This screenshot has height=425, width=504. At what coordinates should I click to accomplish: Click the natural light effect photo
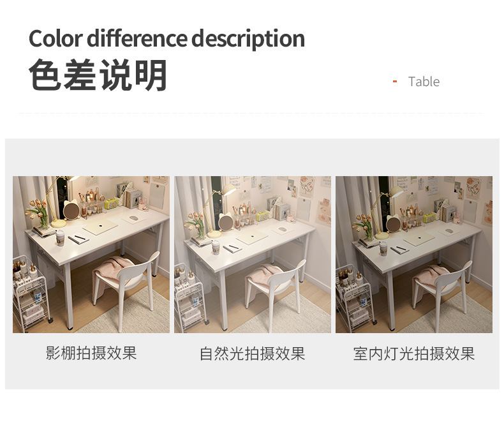pyautogui.click(x=253, y=254)
